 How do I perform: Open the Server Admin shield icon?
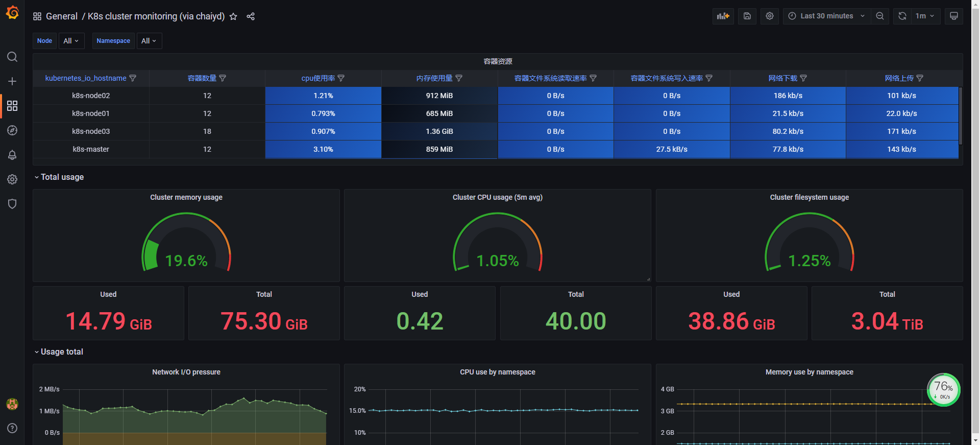pyautogui.click(x=12, y=204)
